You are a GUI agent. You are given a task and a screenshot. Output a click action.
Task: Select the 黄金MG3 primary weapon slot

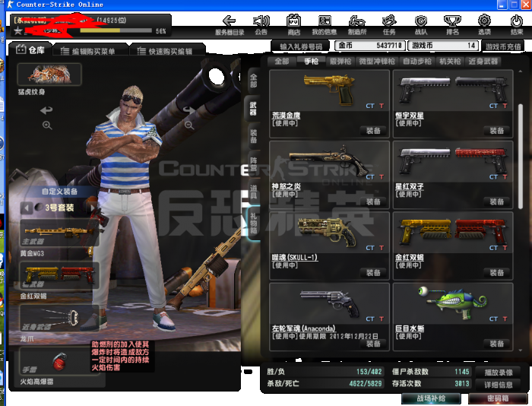[60, 233]
